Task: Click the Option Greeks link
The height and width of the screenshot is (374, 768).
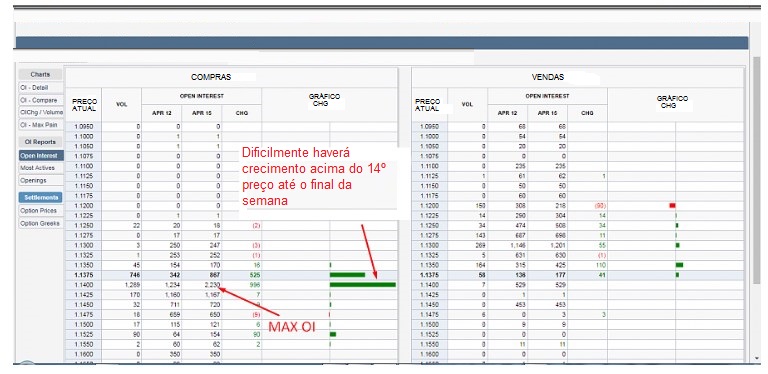Action: 41,223
